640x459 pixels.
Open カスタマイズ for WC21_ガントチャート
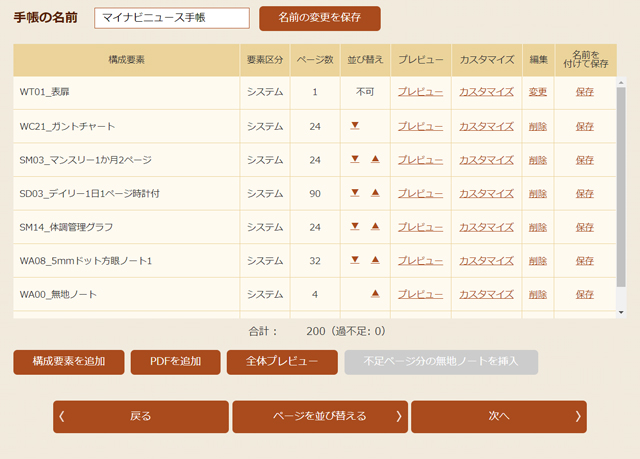point(486,126)
